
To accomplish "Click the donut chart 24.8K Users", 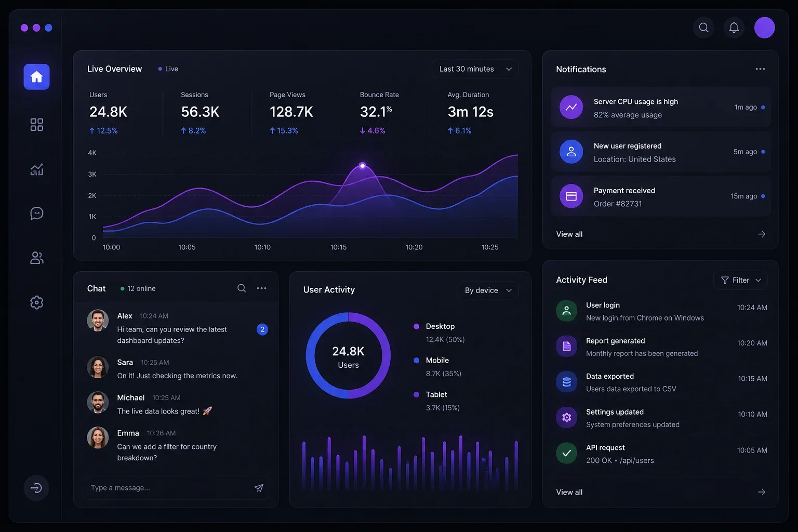I will [348, 356].
